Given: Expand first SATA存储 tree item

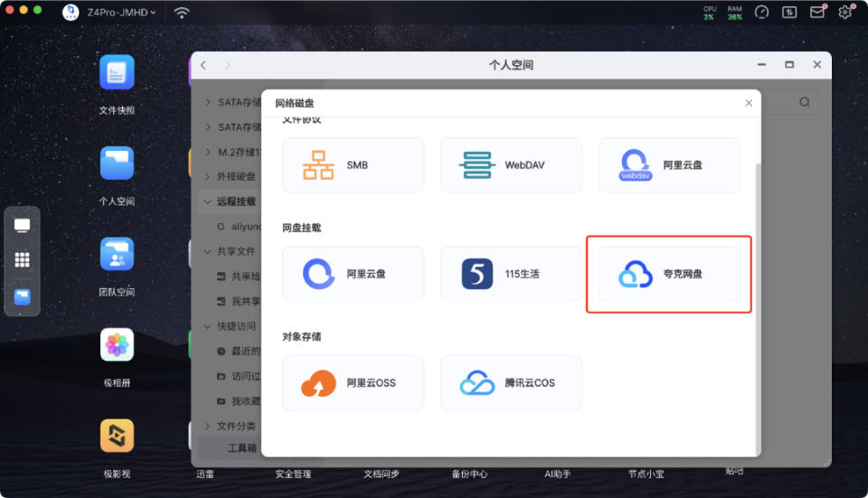Looking at the screenshot, I should [208, 102].
